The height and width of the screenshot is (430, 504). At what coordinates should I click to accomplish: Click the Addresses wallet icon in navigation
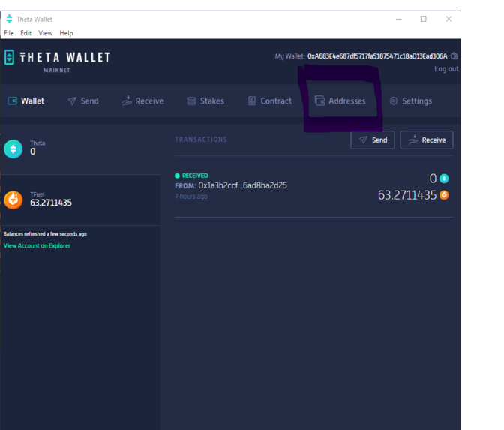(319, 101)
